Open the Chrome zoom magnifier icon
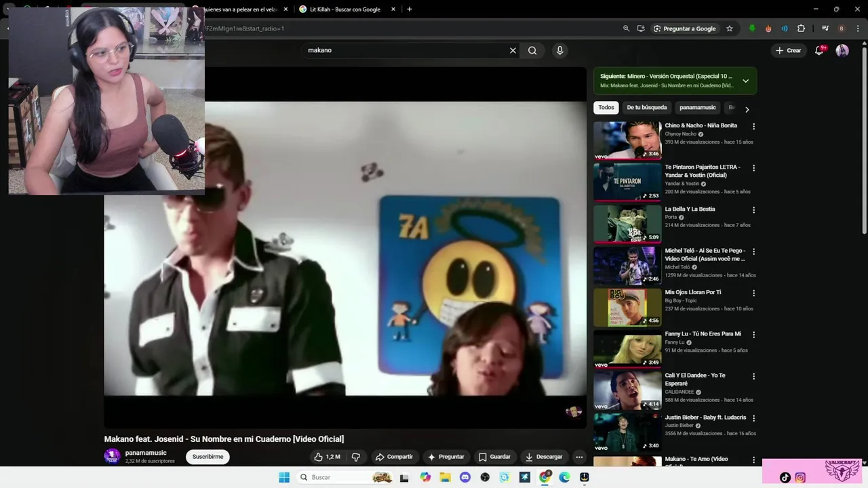The image size is (868, 488). point(626,28)
